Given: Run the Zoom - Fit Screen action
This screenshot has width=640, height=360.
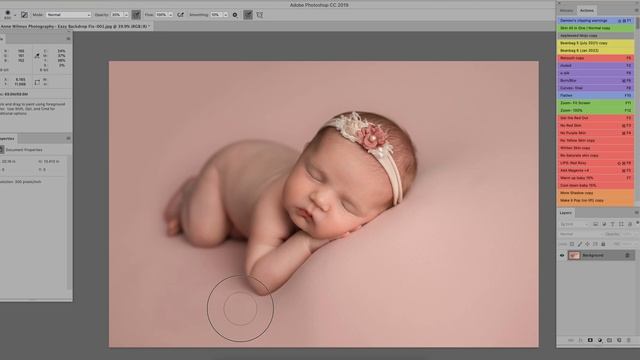Looking at the screenshot, I should pyautogui.click(x=595, y=103).
